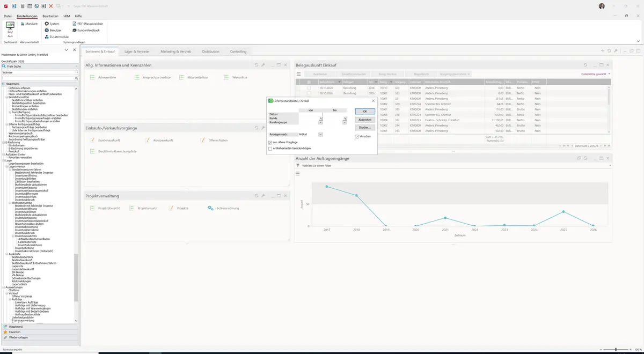644x354 pixels.
Task: Open the Adressenliste tile icon
Action: click(93, 77)
